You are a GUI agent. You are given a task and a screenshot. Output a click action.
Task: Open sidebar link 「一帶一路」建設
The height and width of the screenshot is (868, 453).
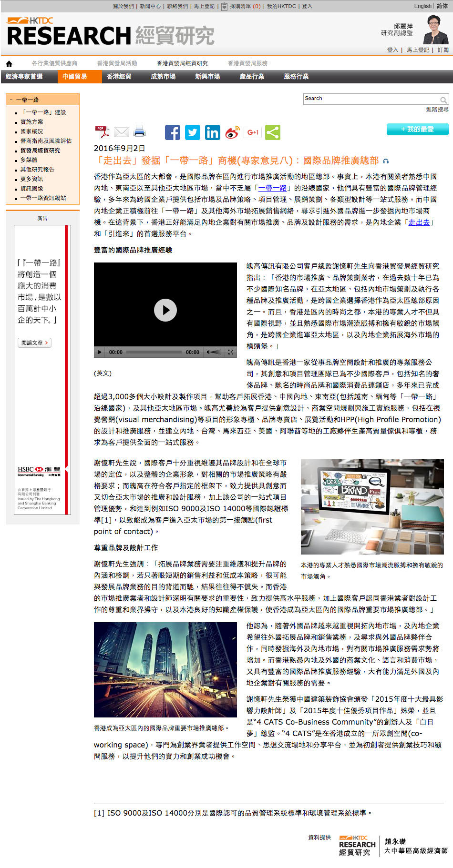[43, 112]
